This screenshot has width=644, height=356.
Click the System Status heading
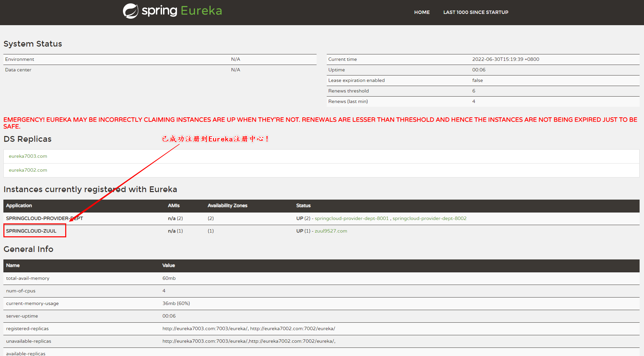(33, 44)
